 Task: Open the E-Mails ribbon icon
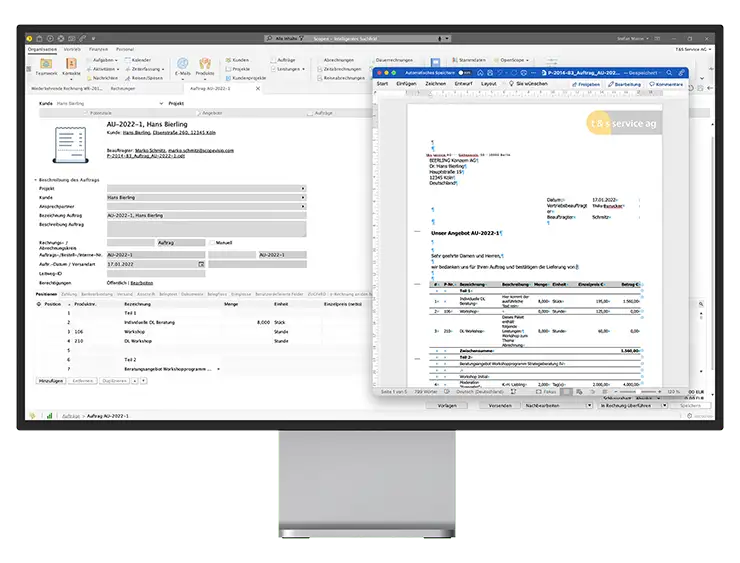[x=182, y=64]
